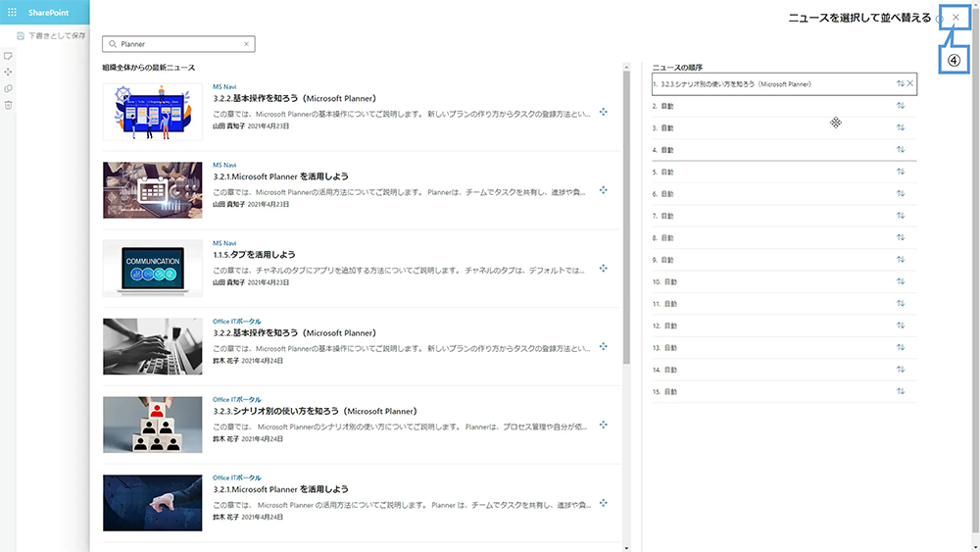This screenshot has height=552, width=980.
Task: Click reorder arrows for slot 10
Action: click(900, 281)
